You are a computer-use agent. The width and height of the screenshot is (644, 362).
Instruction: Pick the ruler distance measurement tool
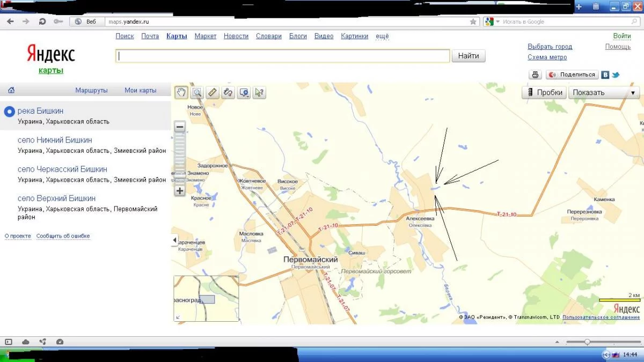click(213, 92)
